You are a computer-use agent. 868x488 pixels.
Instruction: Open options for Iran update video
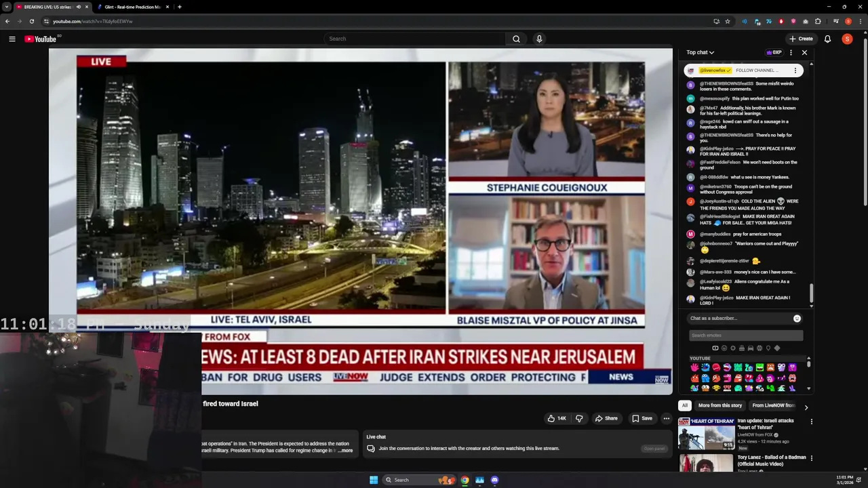811,421
